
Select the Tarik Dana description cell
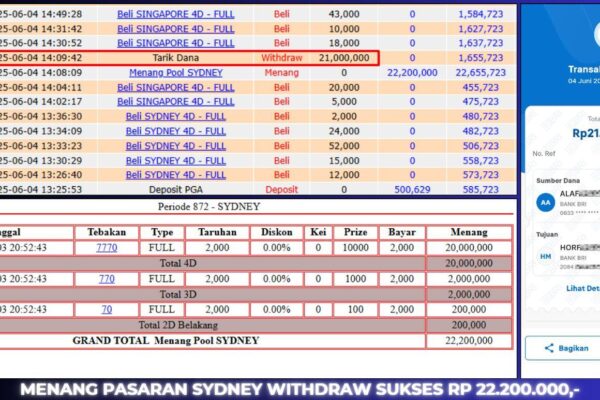176,58
